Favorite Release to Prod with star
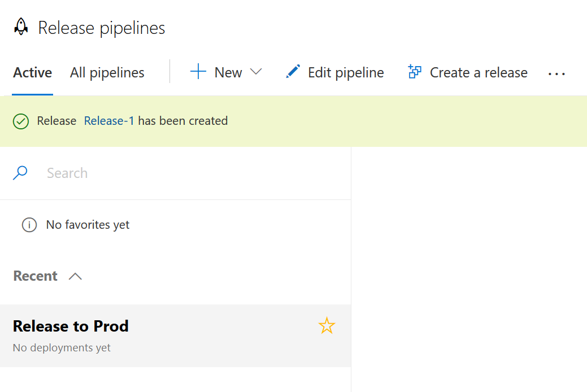 point(327,325)
